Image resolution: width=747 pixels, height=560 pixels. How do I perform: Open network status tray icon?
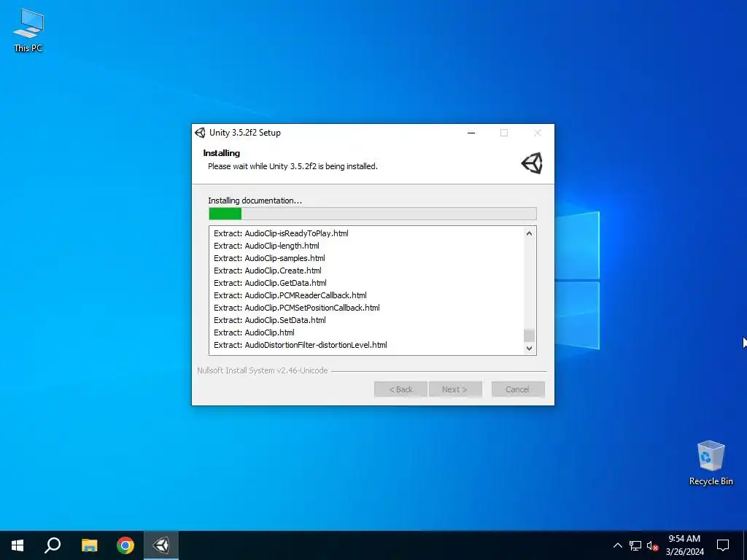[635, 545]
